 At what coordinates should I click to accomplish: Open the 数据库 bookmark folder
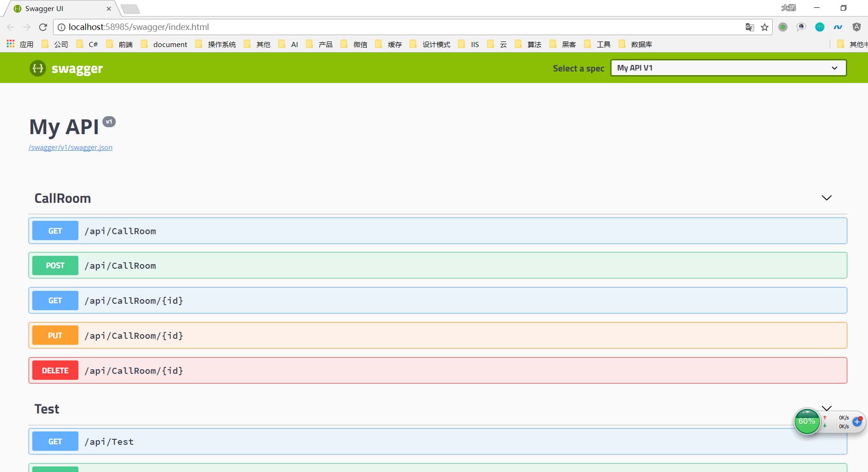tap(636, 44)
